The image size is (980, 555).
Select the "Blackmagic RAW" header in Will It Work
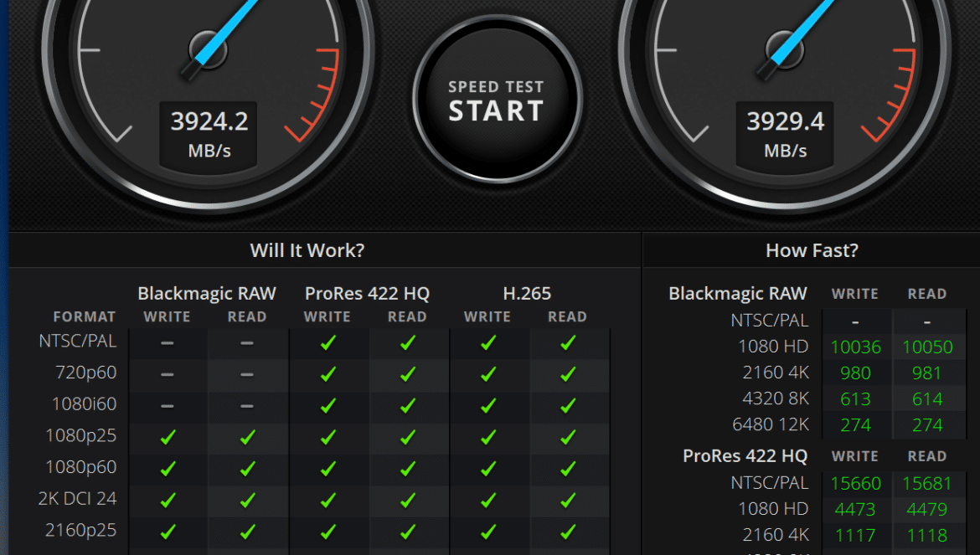[207, 294]
